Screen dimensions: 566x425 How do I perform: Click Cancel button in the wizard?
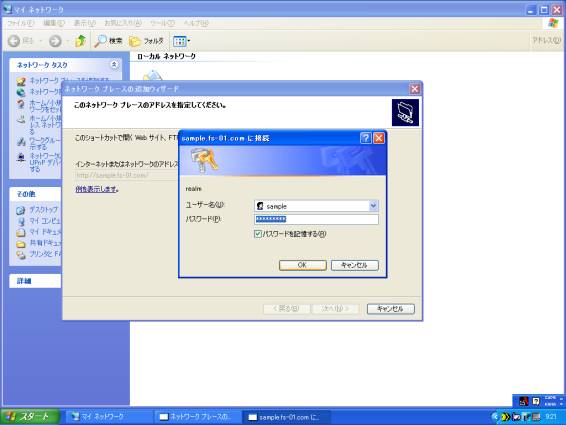(x=391, y=309)
